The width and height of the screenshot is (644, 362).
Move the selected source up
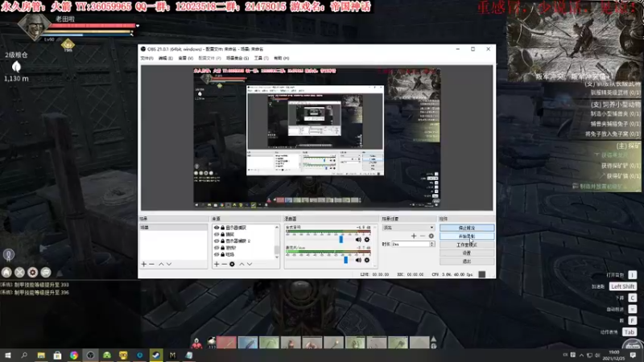[x=242, y=265]
